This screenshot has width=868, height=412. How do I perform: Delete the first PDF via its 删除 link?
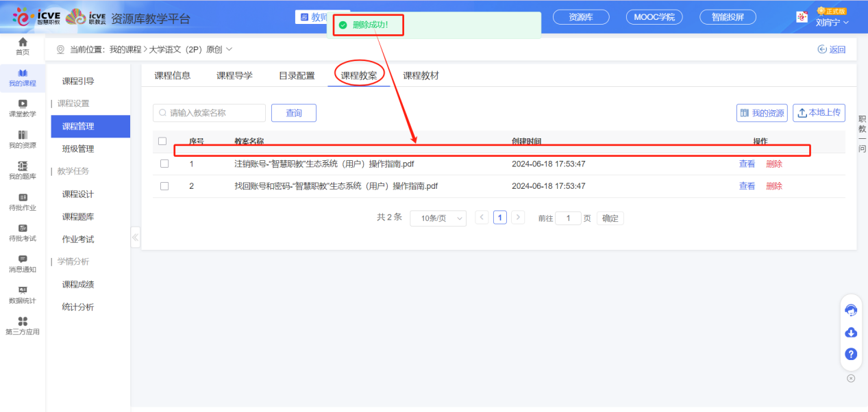(773, 163)
